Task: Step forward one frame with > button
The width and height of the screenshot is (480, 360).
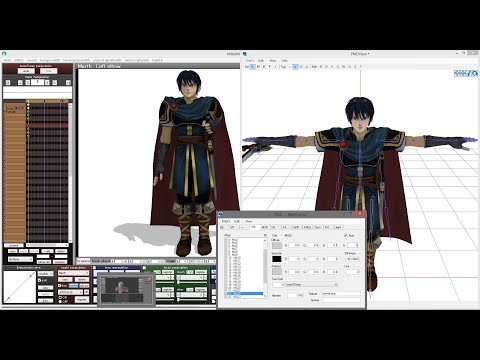Action: click(47, 83)
